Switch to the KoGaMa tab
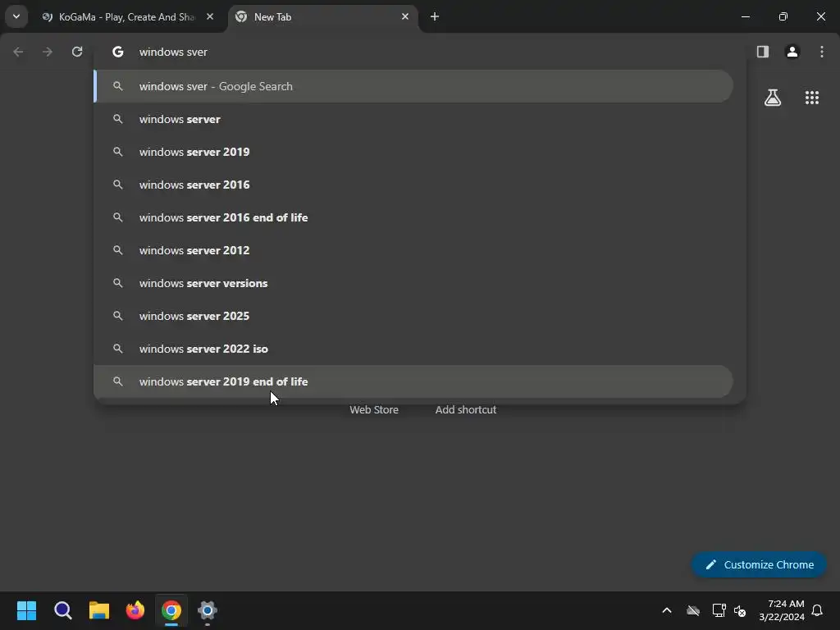Screen dimensions: 840x630 pyautogui.click(x=127, y=17)
